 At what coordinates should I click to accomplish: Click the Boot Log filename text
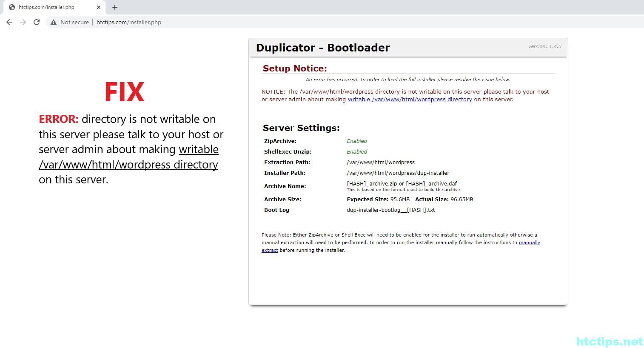390,210
